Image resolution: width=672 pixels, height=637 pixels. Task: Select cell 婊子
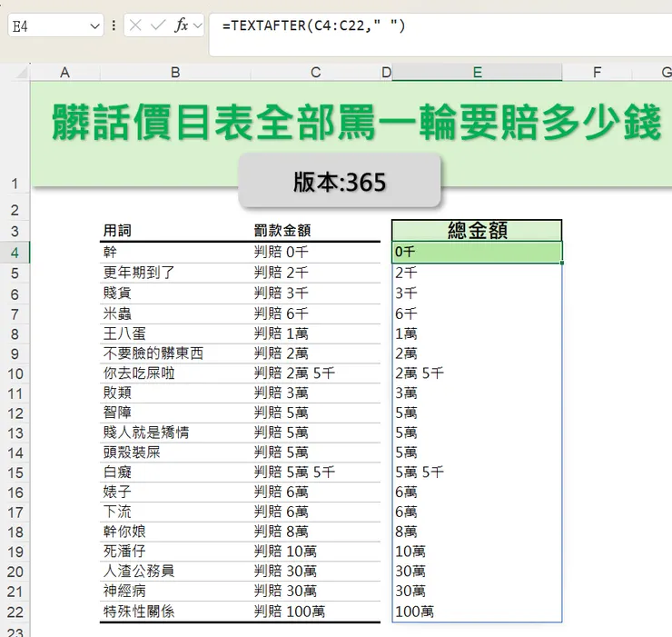tap(175, 492)
